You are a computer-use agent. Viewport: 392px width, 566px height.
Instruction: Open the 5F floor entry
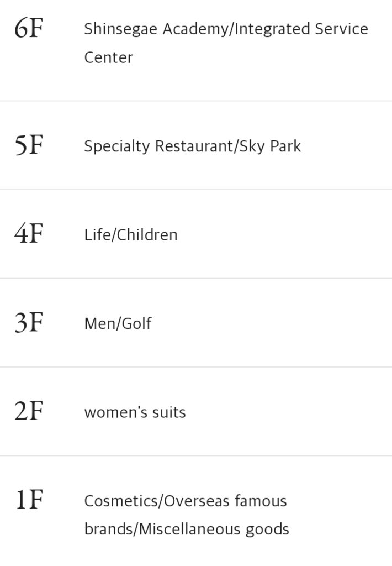[29, 145]
